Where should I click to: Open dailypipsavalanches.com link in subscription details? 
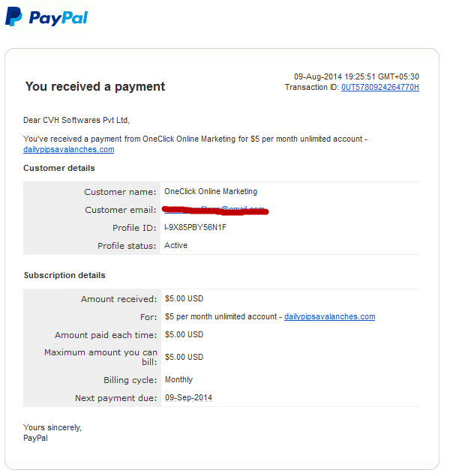(329, 316)
